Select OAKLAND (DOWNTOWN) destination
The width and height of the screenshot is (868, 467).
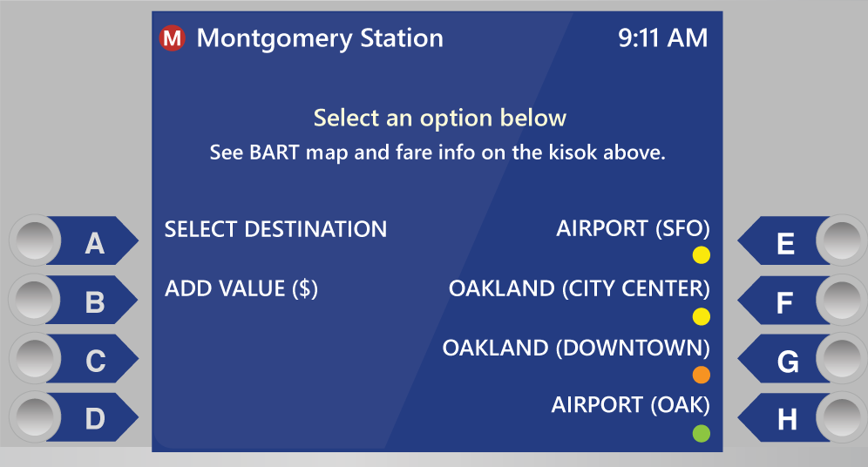[x=576, y=348]
